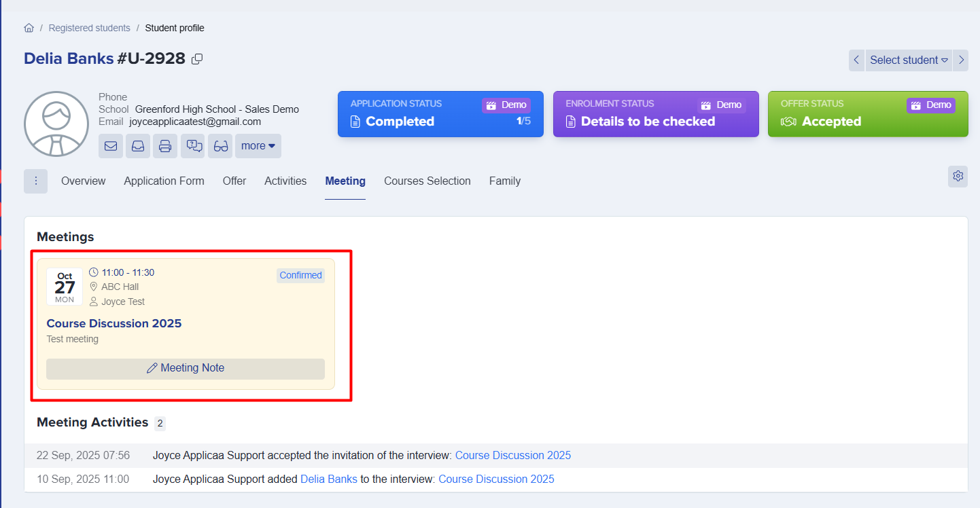
Task: Open the question chat bubbles icon
Action: (x=193, y=146)
